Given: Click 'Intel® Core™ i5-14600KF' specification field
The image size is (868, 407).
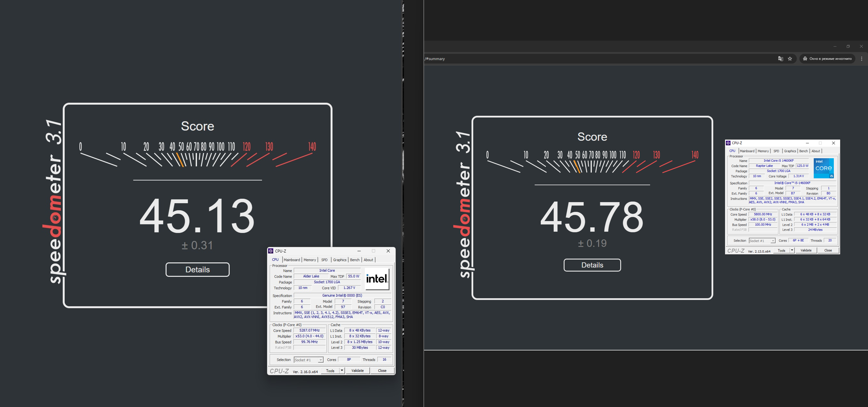Looking at the screenshot, I should (x=792, y=183).
